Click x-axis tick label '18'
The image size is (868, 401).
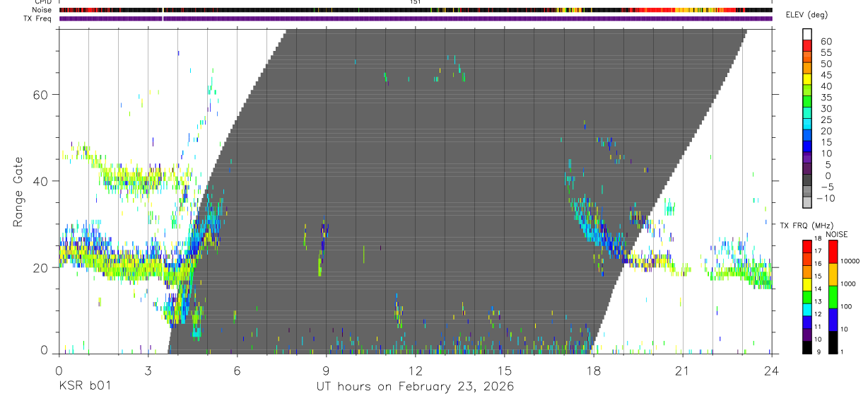[593, 371]
